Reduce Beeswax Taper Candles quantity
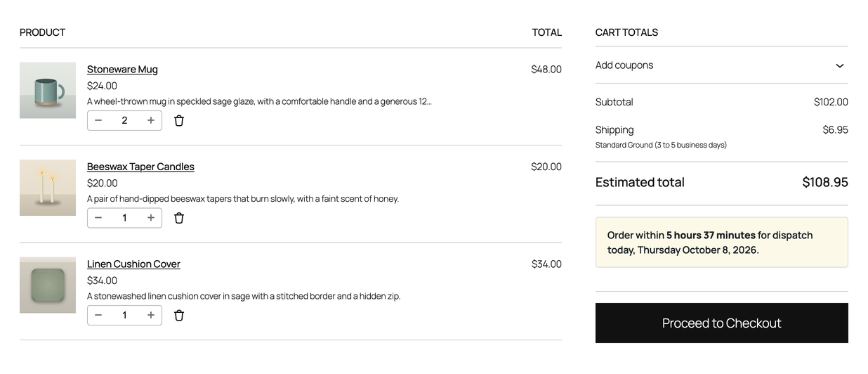 pyautogui.click(x=98, y=218)
